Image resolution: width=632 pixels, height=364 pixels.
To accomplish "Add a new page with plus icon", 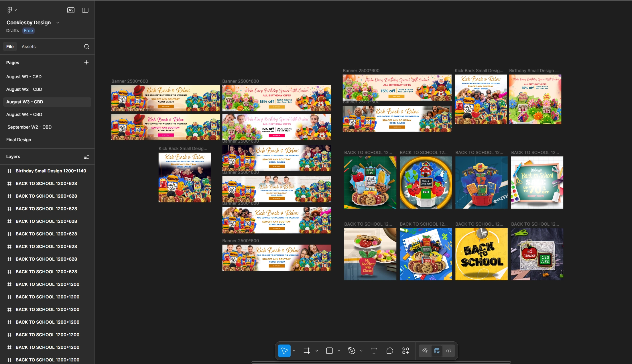I will point(86,62).
